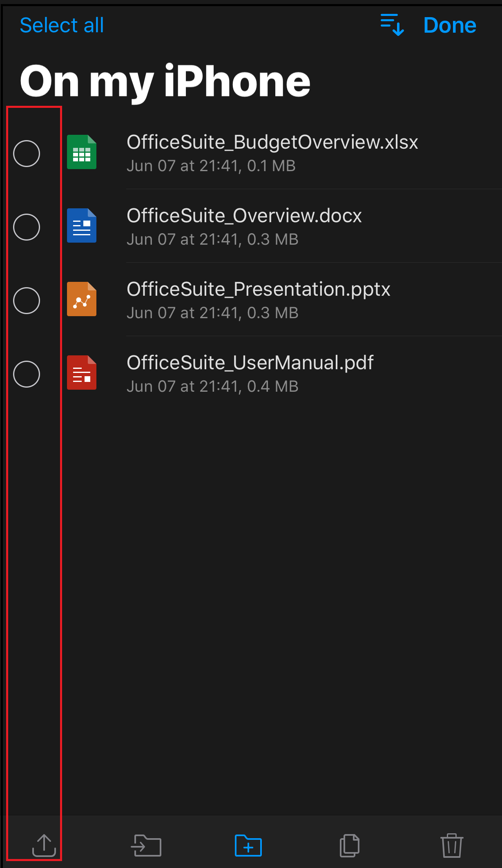
Task: Tap the red PDF file icon
Action: [x=82, y=373]
